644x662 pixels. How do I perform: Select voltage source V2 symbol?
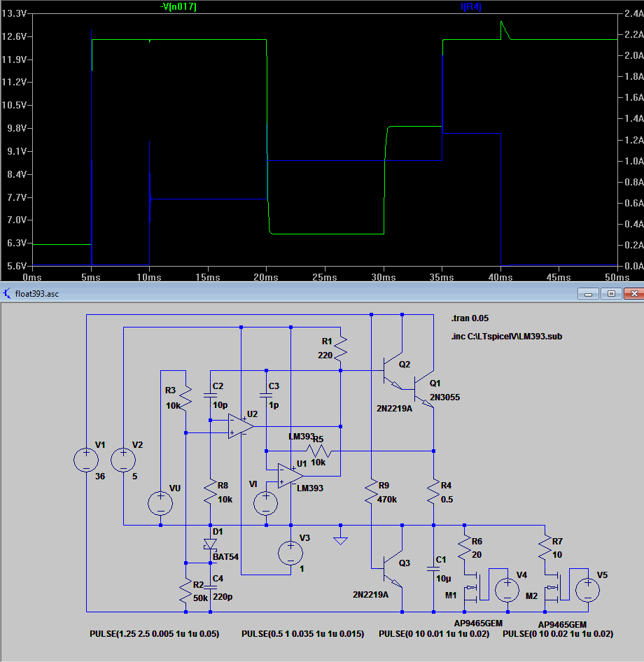123,460
